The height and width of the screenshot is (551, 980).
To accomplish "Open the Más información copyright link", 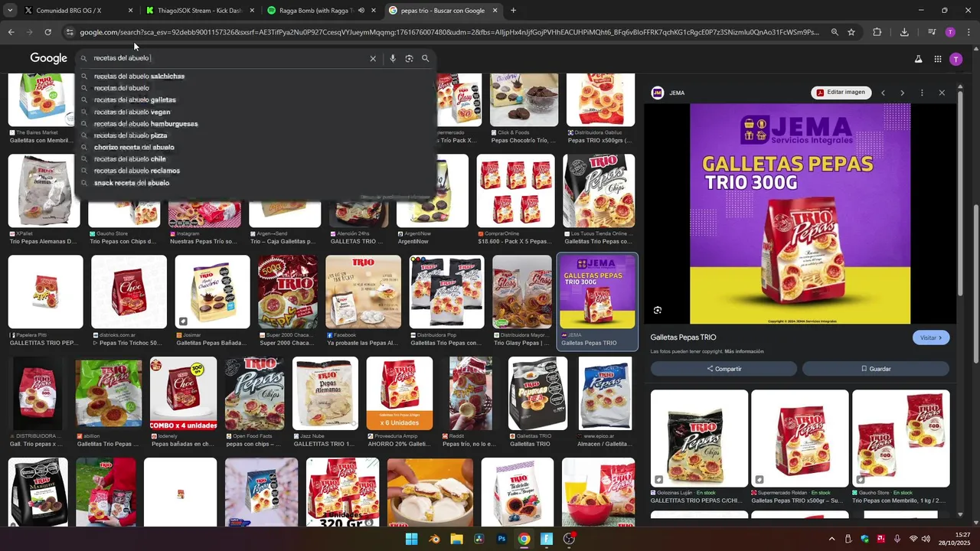I will click(744, 351).
